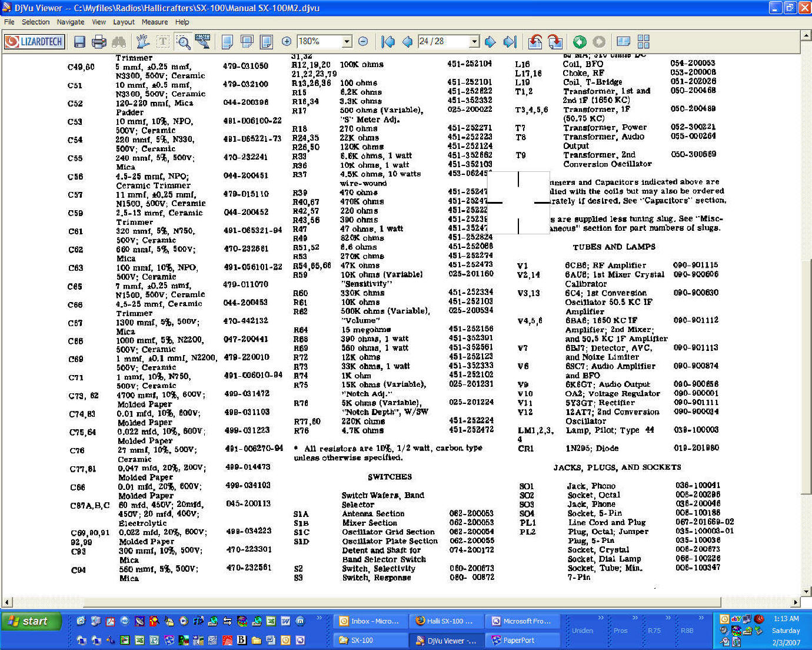Open the Measure menu
The width and height of the screenshot is (812, 650).
(155, 22)
